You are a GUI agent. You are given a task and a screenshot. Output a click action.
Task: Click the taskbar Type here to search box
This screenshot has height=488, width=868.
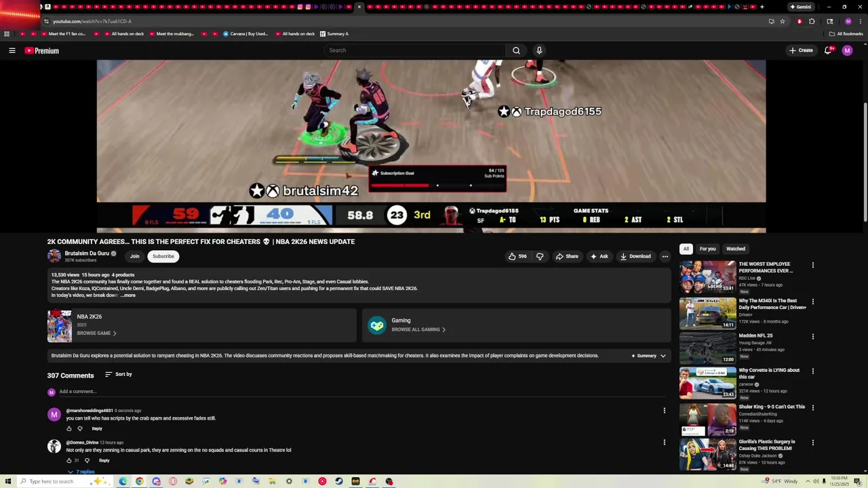pos(65,481)
